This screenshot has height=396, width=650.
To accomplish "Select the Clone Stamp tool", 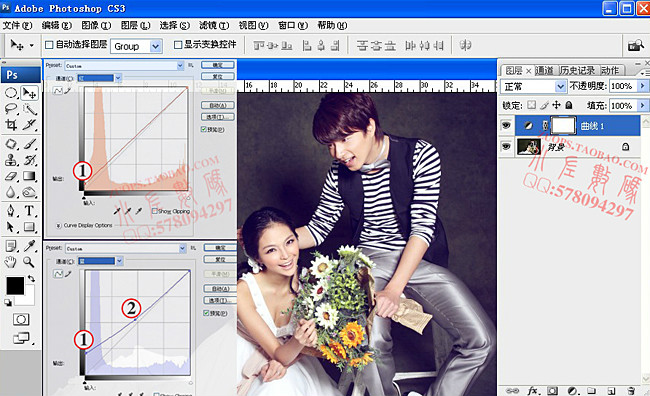I will (x=11, y=160).
